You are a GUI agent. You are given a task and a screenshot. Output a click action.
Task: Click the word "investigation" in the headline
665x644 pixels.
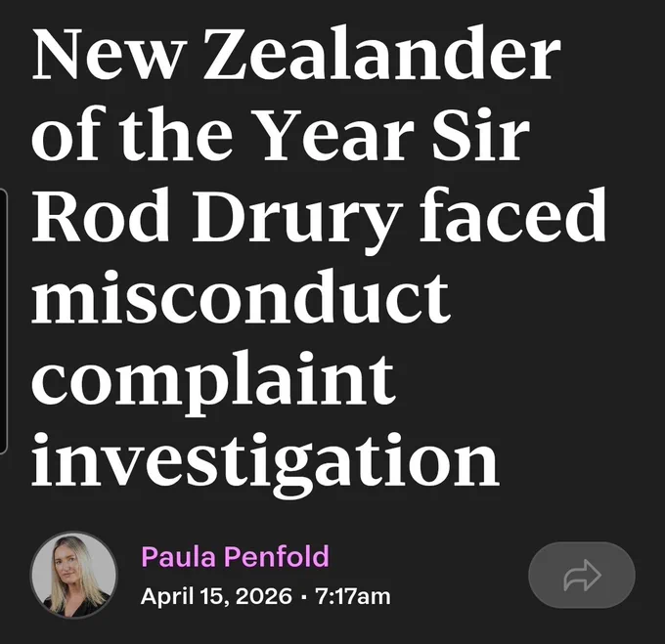(265, 462)
